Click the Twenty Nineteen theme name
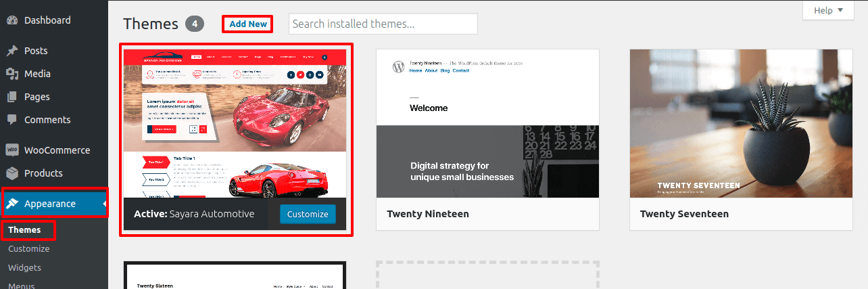 click(x=428, y=214)
